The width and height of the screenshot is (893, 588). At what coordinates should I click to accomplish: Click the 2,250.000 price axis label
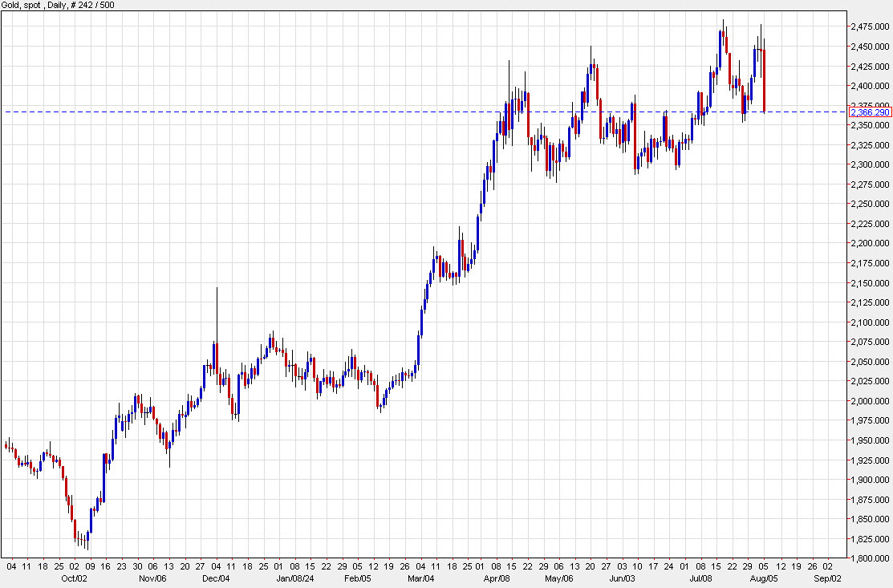[x=870, y=204]
